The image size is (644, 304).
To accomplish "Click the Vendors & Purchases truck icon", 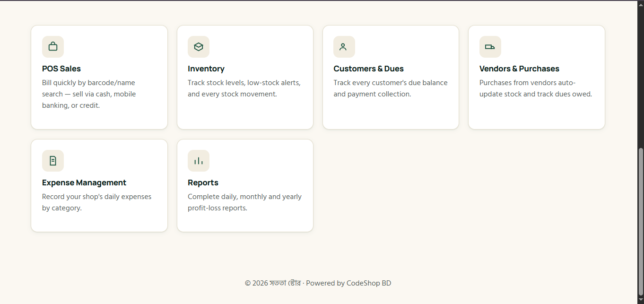I will coord(490,47).
